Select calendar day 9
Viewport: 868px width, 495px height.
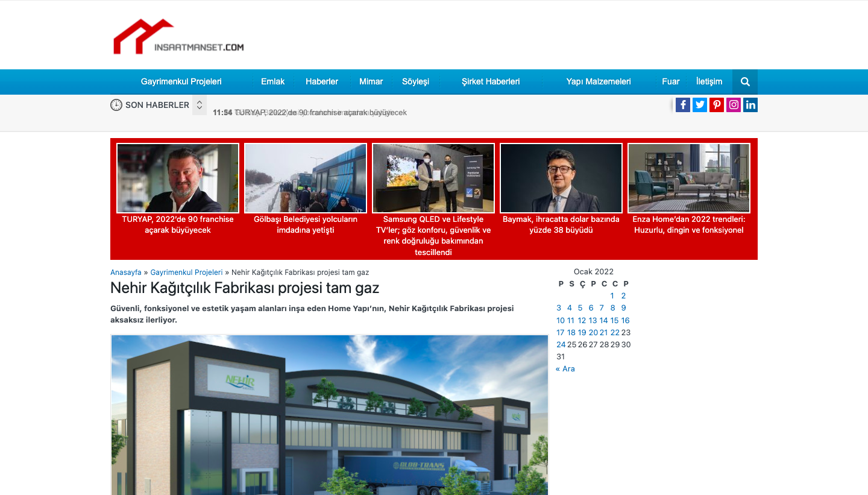pos(623,308)
